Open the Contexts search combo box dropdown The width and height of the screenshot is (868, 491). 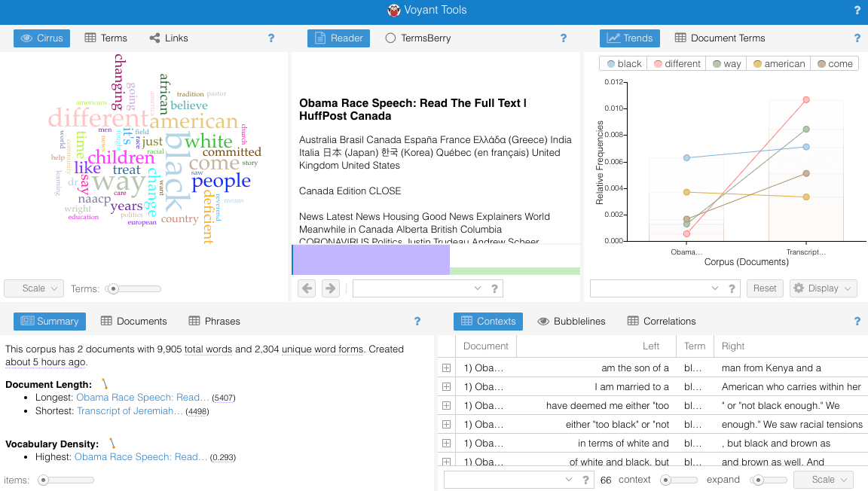pyautogui.click(x=569, y=480)
